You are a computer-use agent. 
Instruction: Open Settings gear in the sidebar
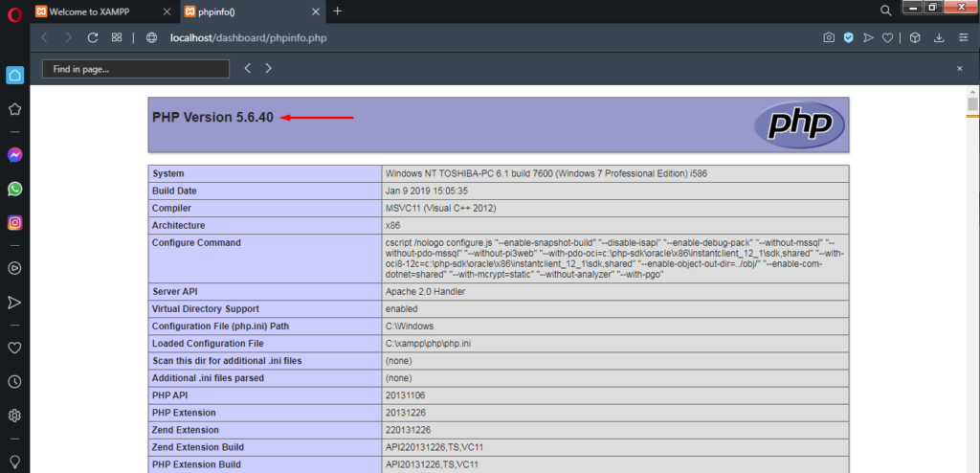click(15, 416)
